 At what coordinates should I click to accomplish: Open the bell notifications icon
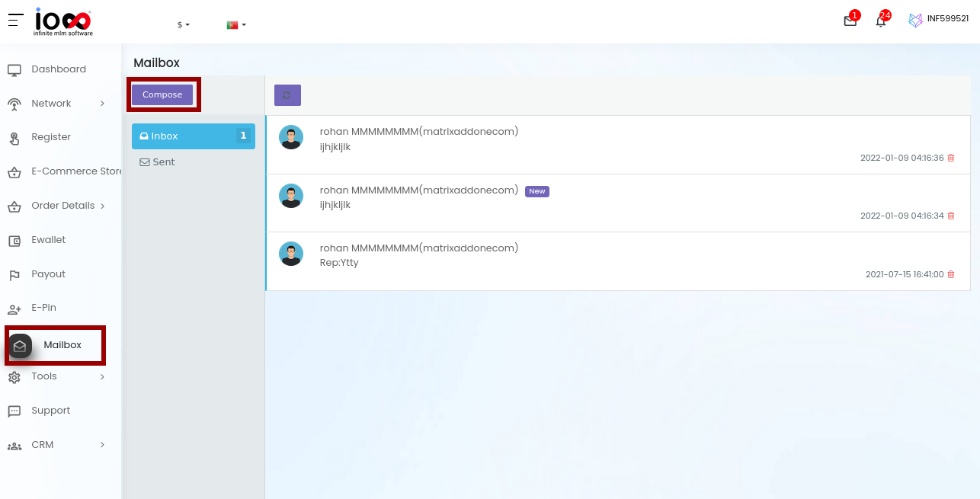tap(881, 21)
